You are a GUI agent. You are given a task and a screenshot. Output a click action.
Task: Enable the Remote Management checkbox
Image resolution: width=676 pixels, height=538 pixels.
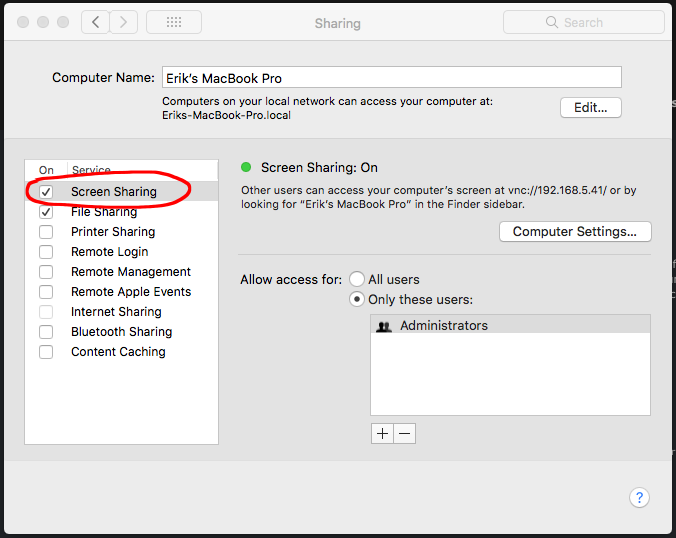[x=46, y=272]
